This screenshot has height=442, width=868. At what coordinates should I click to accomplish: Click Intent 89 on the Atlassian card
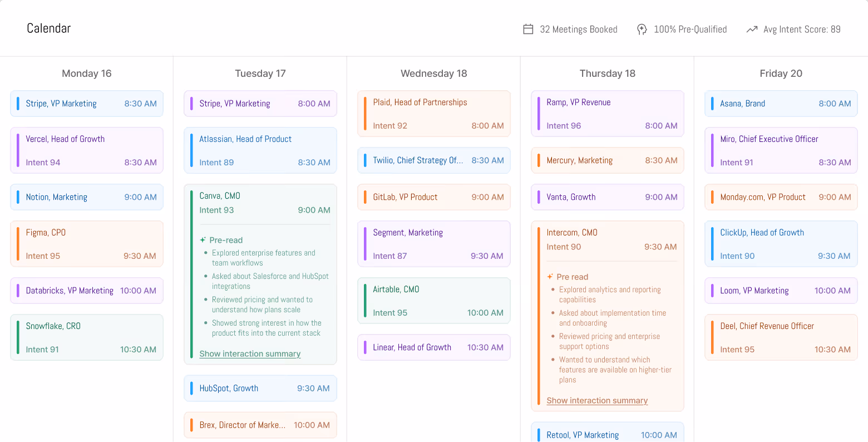pyautogui.click(x=216, y=163)
